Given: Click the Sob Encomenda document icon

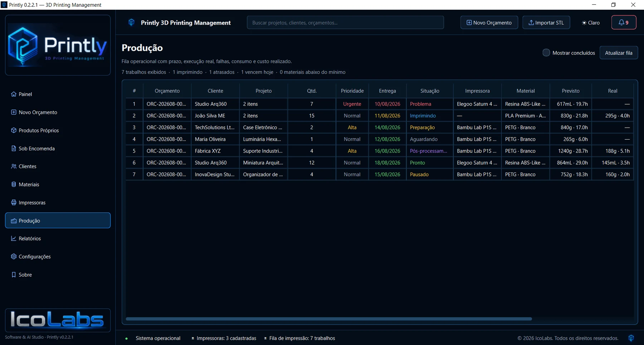Looking at the screenshot, I should coord(14,148).
